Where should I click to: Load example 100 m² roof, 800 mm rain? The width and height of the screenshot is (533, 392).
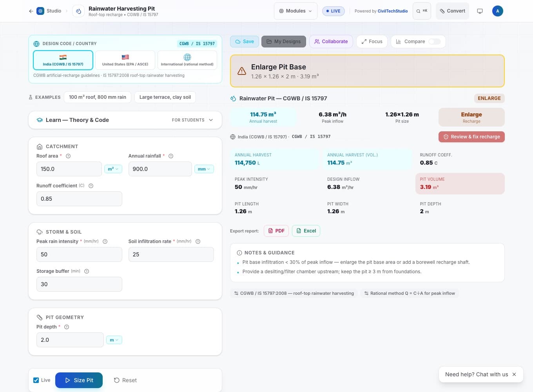(x=98, y=97)
